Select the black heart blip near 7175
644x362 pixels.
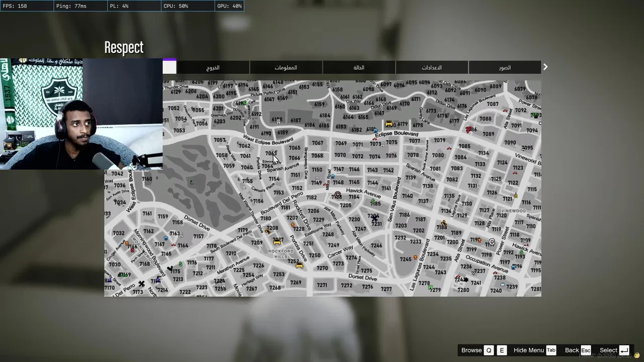point(170,268)
